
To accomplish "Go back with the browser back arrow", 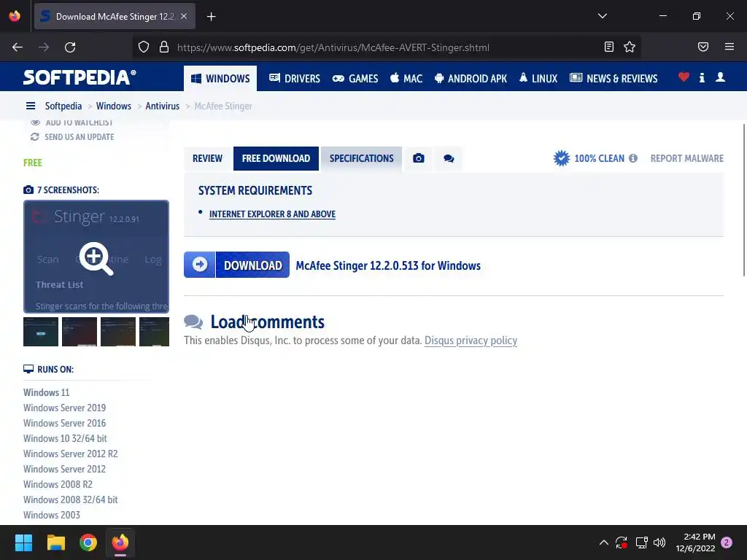I will tap(18, 47).
